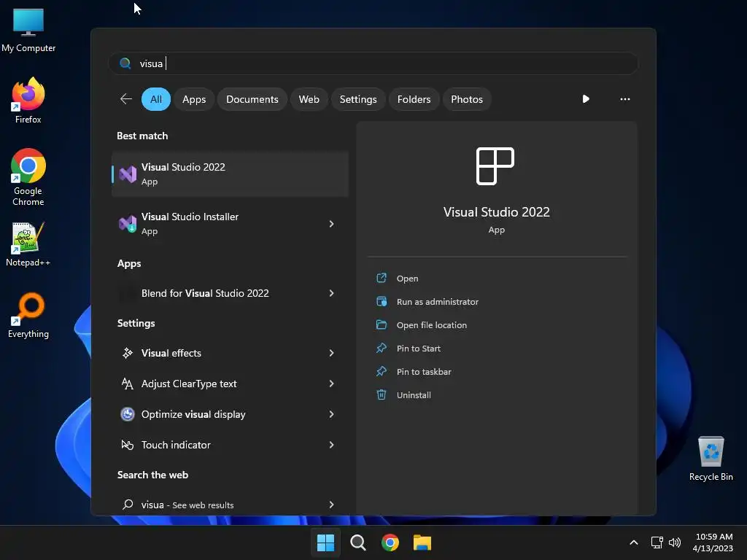Open the Touch indicator setting
Viewport: 747px width, 560px height.
pyautogui.click(x=230, y=445)
